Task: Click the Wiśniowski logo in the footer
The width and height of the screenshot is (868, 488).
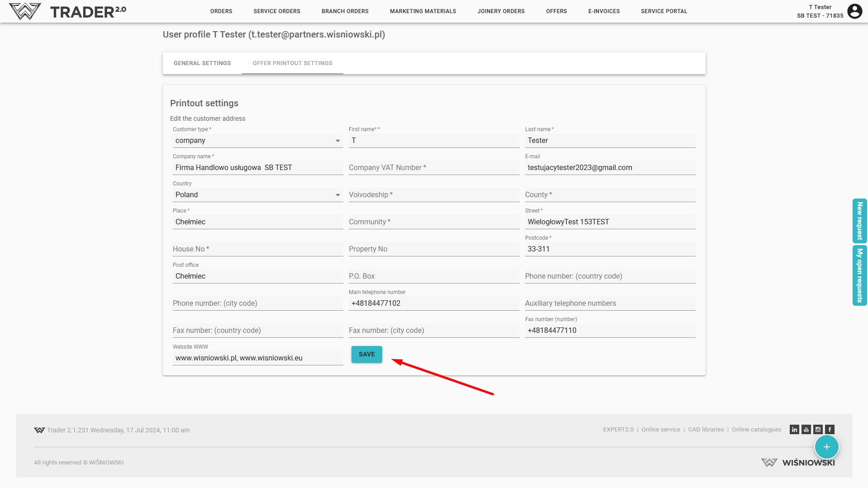Action: tap(798, 462)
